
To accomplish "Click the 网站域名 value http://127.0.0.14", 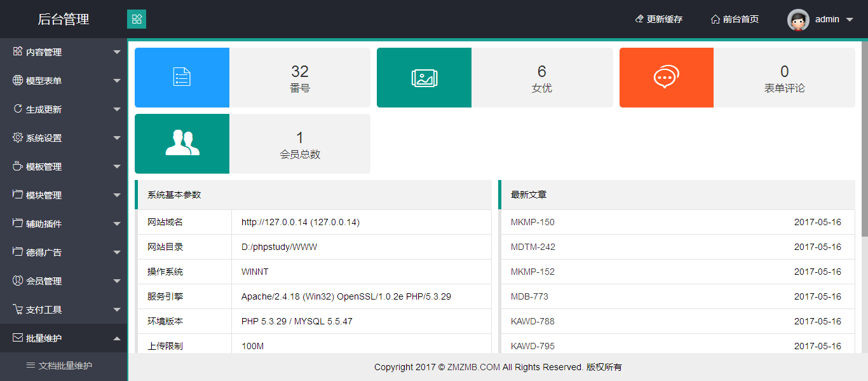I will (x=301, y=222).
